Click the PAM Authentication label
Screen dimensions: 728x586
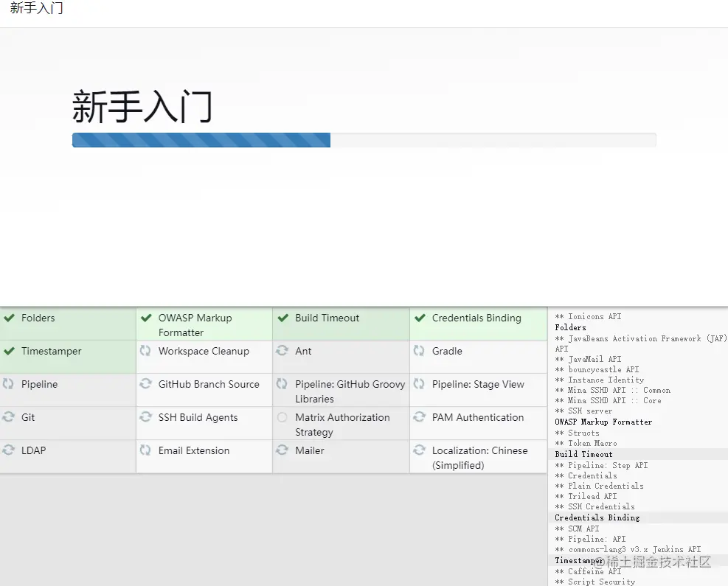pyautogui.click(x=478, y=418)
